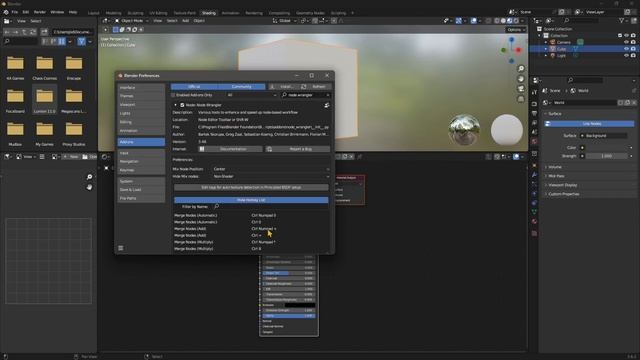Open the Modifiers properties tab

click(x=534, y=175)
